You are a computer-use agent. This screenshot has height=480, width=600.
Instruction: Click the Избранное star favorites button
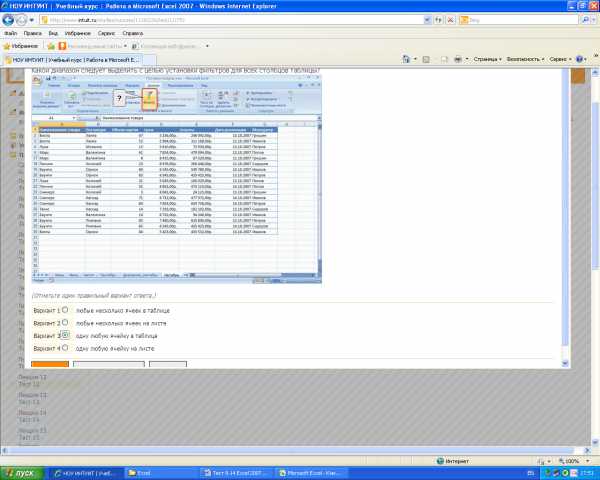coord(21,46)
